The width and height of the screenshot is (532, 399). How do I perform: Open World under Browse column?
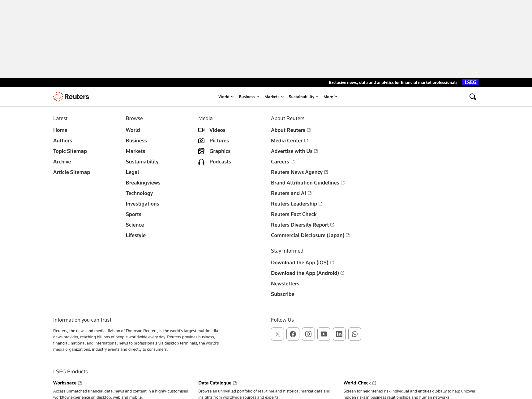[133, 130]
